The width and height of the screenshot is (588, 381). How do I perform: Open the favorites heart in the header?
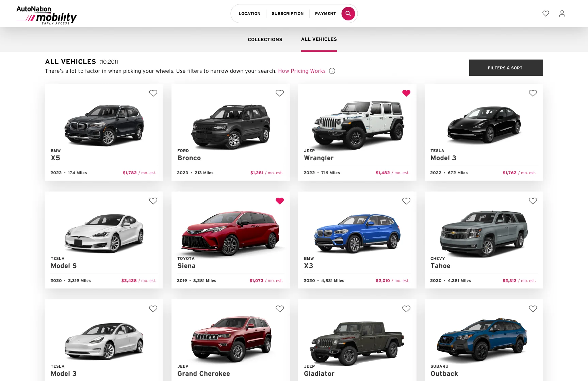pyautogui.click(x=546, y=14)
